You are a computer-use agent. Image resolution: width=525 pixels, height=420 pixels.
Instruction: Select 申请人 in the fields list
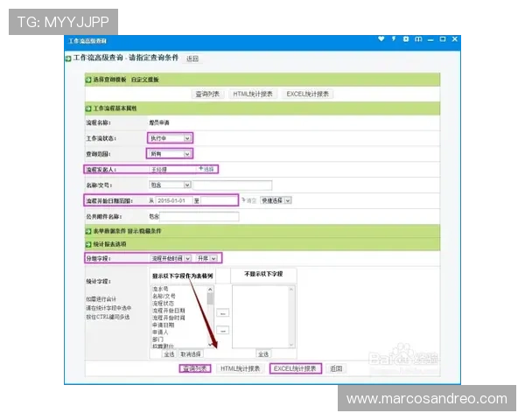(x=160, y=332)
